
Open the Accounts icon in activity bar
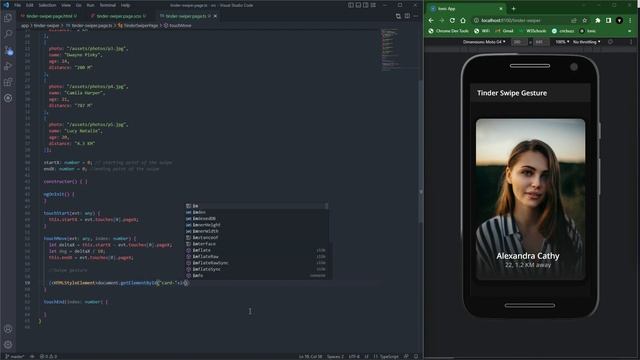(x=8, y=329)
